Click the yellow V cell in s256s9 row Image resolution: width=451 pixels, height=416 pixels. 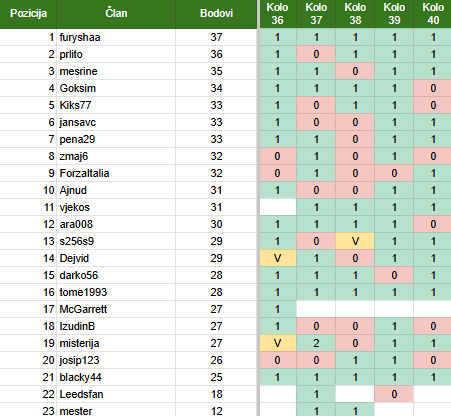pyautogui.click(x=355, y=241)
